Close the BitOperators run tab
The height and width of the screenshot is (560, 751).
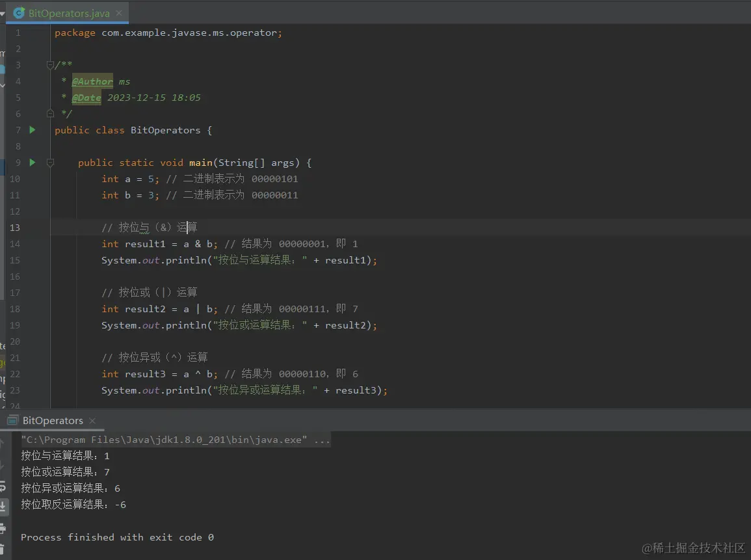[x=92, y=421]
